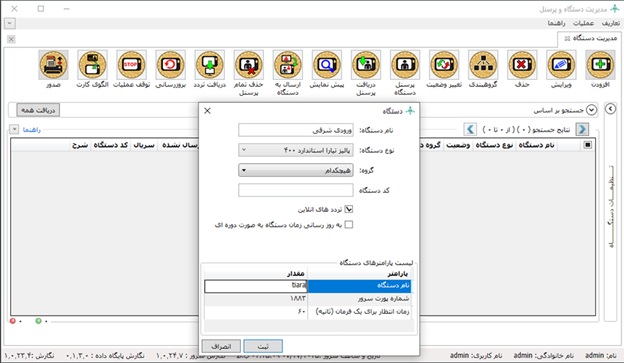Open the group (گروه) dropdown
Image resolution: width=624 pixels, height=363 pixels.
(296, 170)
